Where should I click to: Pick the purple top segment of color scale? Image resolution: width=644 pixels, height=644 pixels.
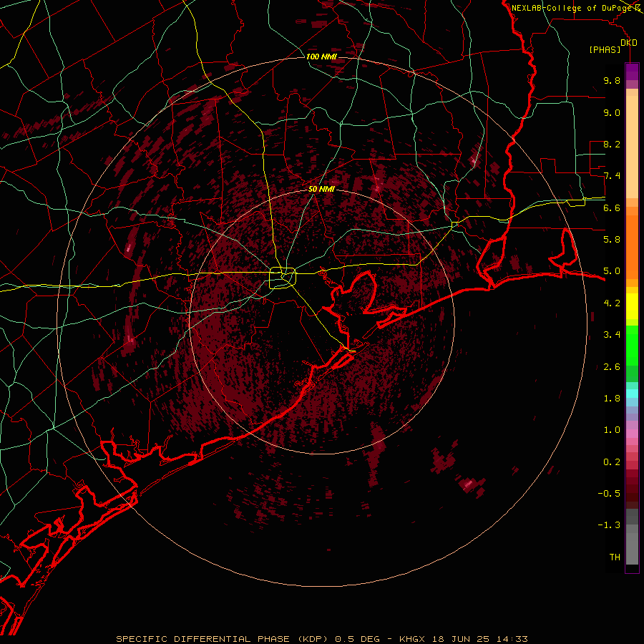click(632, 72)
